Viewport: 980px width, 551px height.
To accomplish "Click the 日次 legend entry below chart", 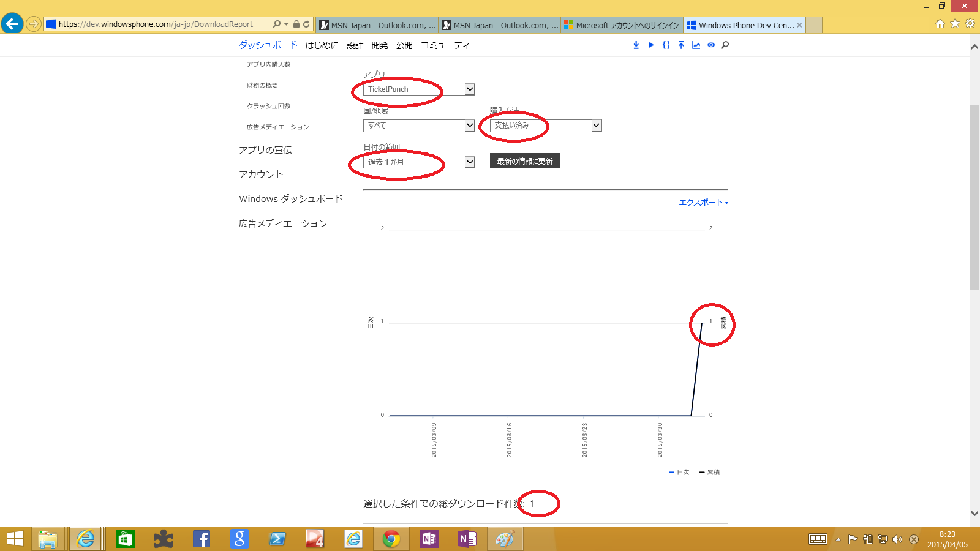I will [682, 472].
